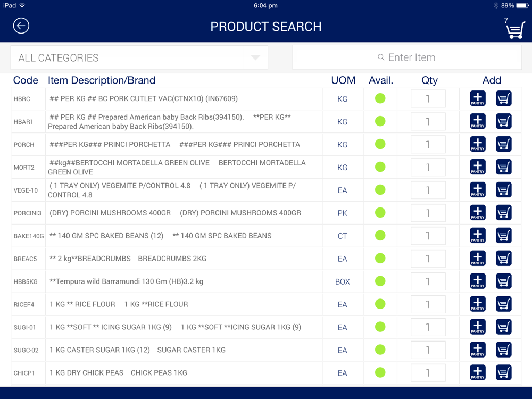Viewport: 532px width, 399px height.
Task: Go back using the arrow icon
Action: tap(21, 26)
